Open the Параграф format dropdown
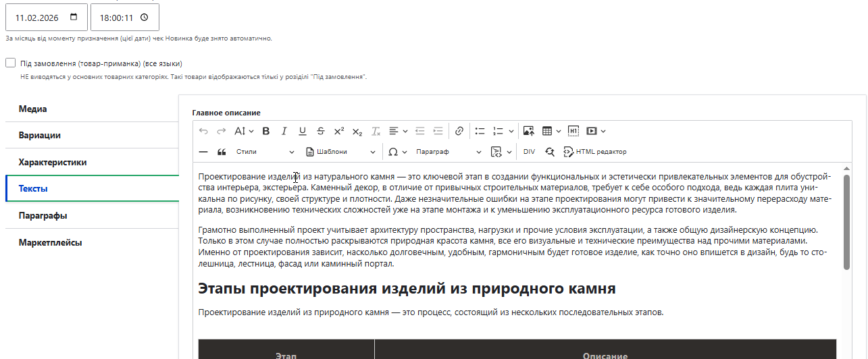868x359 pixels. click(x=449, y=152)
